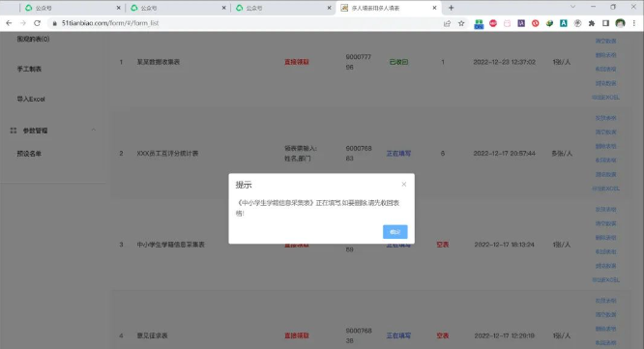The height and width of the screenshot is (349, 644).
Task: Reload the 51tianbiao page
Action: pyautogui.click(x=37, y=23)
